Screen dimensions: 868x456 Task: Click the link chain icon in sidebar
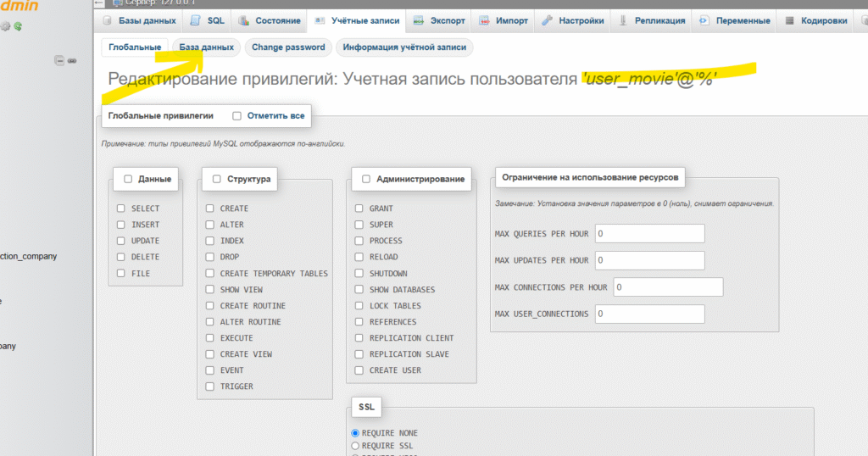pos(72,60)
